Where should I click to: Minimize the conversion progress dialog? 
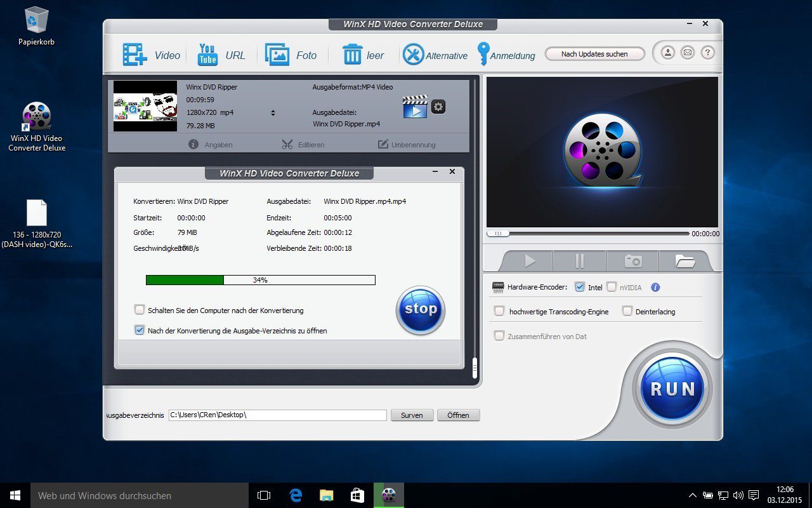(435, 171)
